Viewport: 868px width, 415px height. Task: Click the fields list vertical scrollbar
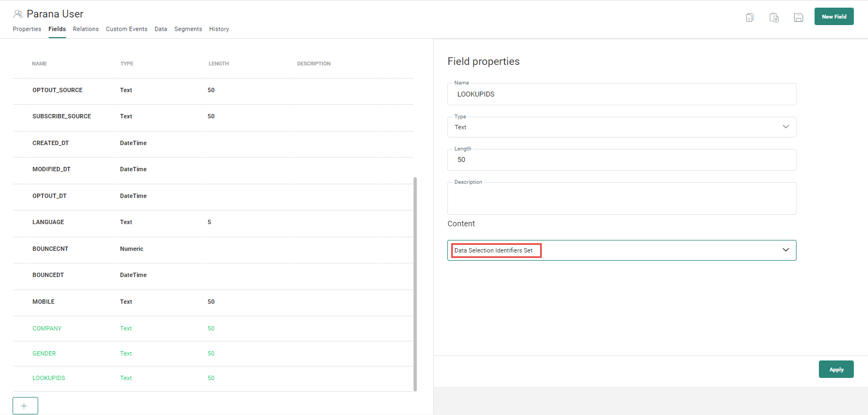coord(415,284)
